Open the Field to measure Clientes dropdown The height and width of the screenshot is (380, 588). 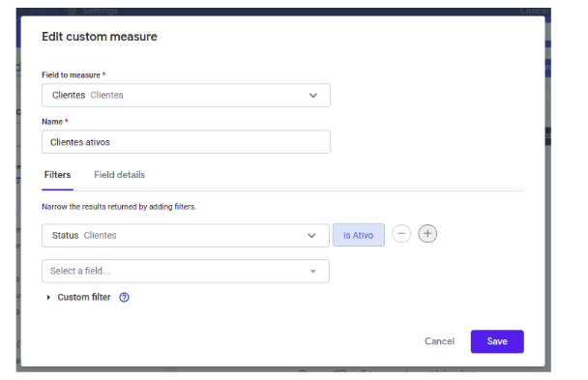(186, 95)
